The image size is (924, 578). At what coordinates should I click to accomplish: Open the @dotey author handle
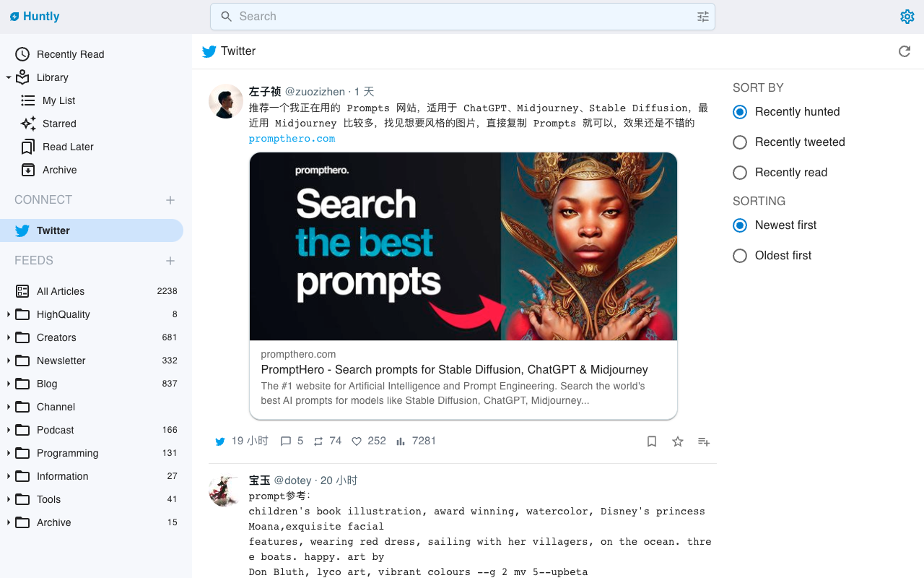(x=292, y=480)
